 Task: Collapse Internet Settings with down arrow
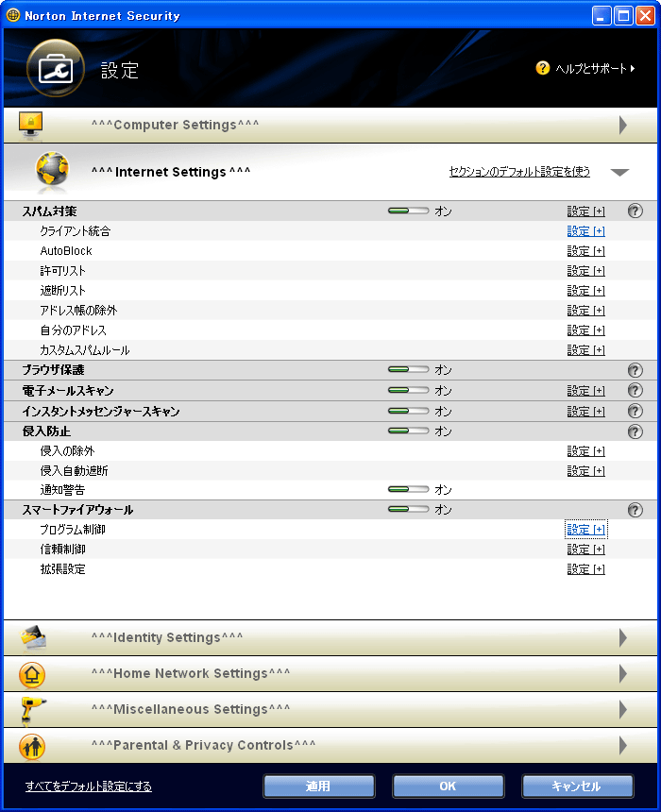click(619, 173)
